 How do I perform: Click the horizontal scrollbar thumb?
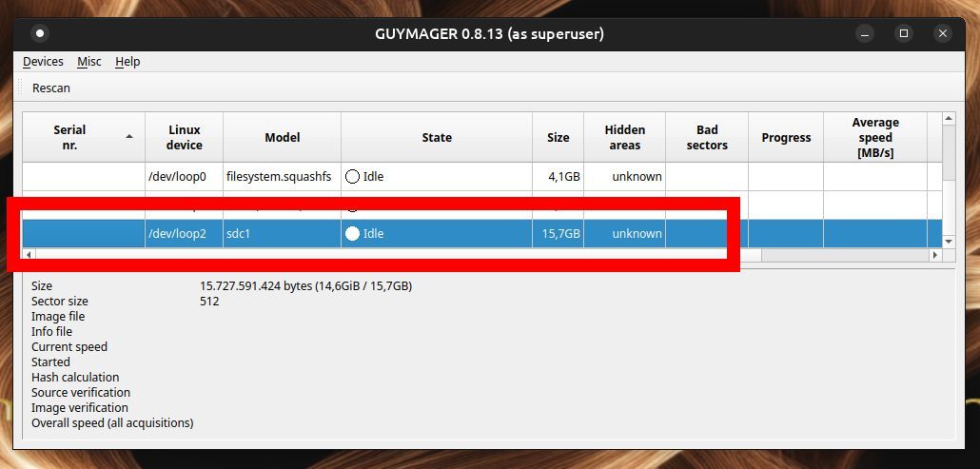398,255
